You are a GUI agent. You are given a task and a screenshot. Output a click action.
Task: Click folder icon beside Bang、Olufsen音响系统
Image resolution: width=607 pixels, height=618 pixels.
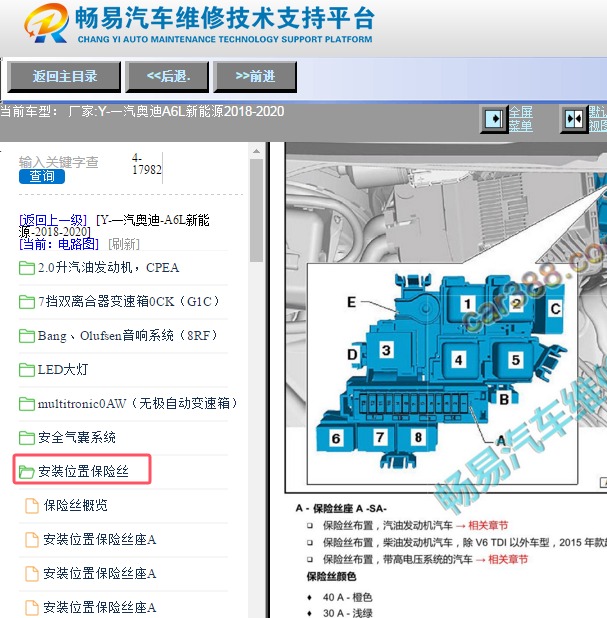point(27,336)
